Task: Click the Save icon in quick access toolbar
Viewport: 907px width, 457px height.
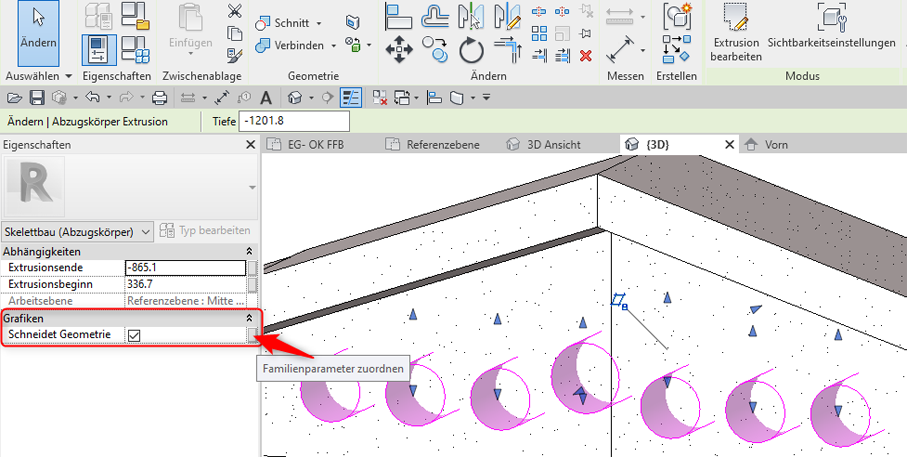Action: [37, 97]
